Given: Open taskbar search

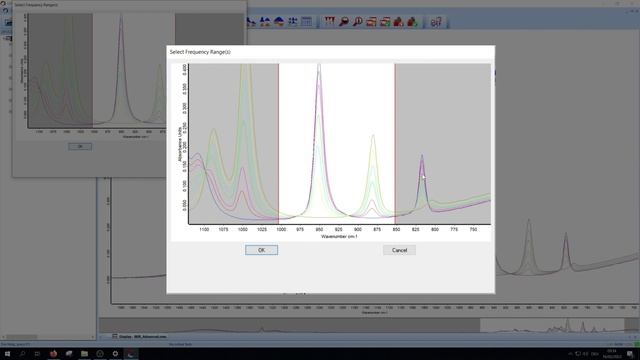Looking at the screenshot, I should pos(22,353).
